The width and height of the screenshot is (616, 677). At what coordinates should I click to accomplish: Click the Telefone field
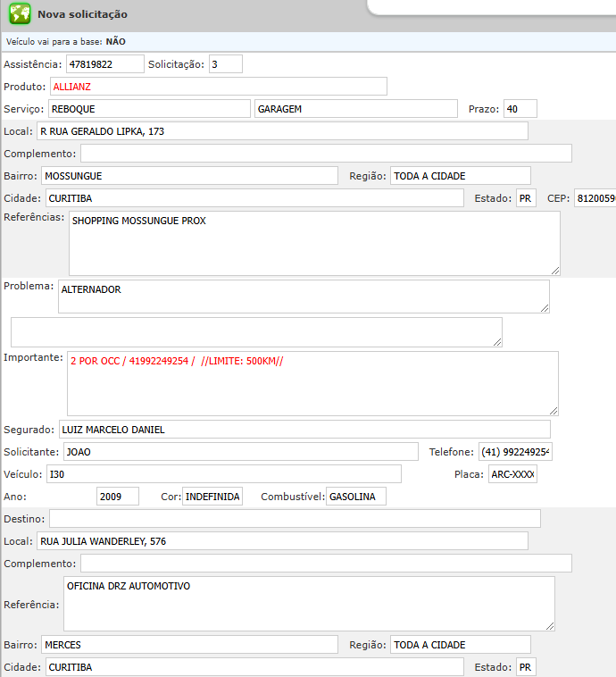pos(515,452)
